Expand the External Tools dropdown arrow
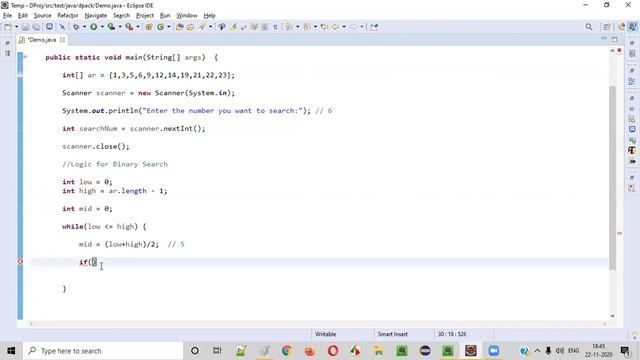This screenshot has height=360, width=640. [x=138, y=27]
